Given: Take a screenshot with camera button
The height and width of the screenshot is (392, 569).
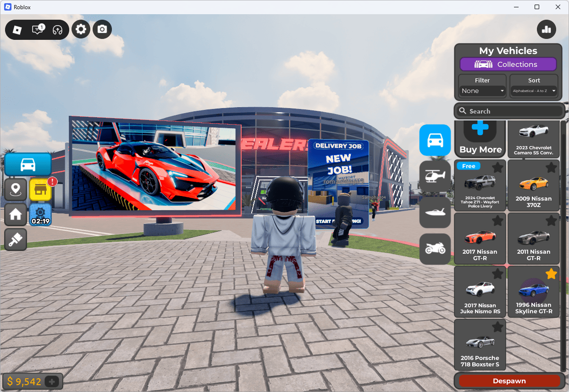Looking at the screenshot, I should click(x=102, y=29).
